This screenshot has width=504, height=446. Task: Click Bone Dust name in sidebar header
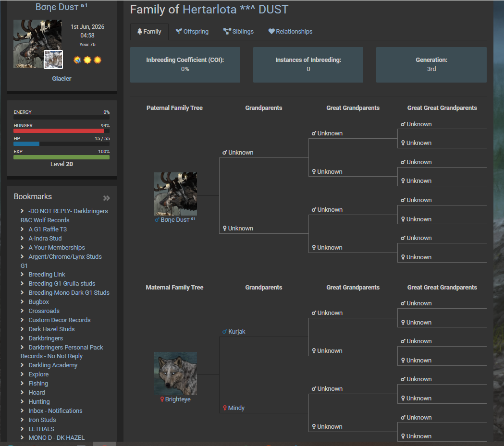[61, 7]
